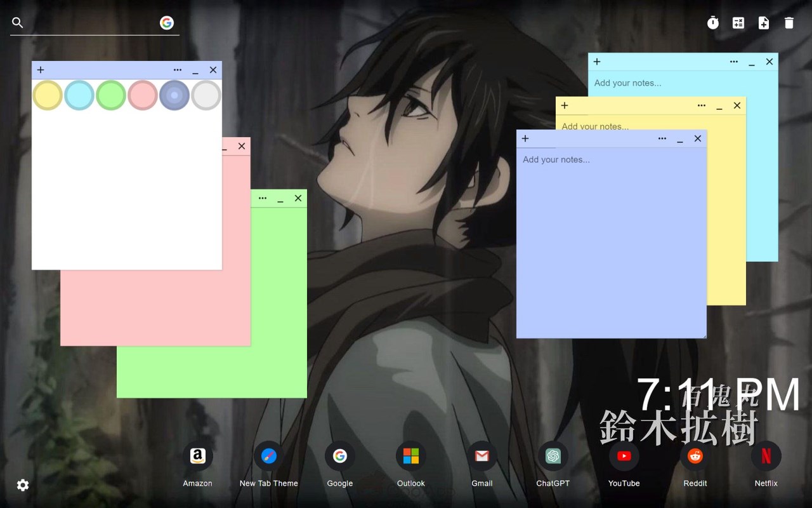Pick the yellow color swatch
This screenshot has width=812, height=508.
[x=48, y=95]
